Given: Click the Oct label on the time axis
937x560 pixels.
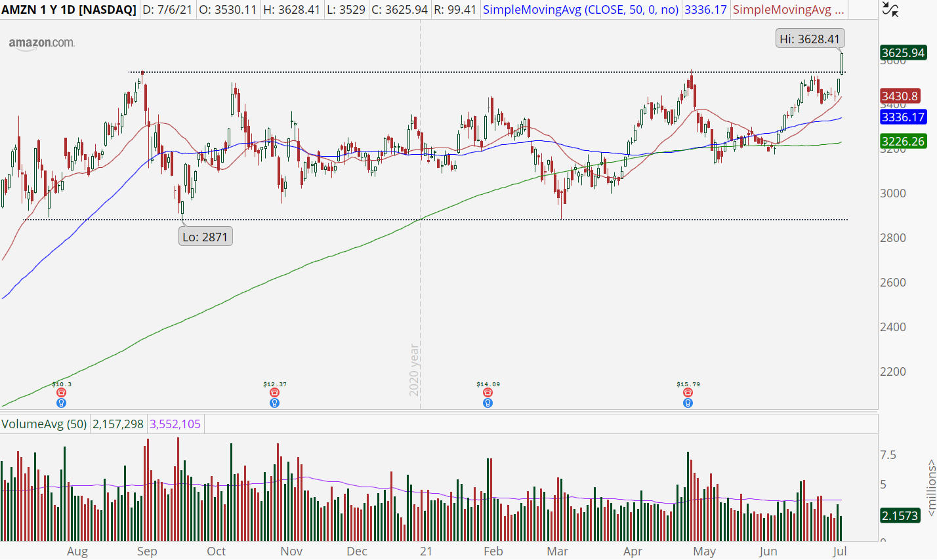Looking at the screenshot, I should (216, 551).
